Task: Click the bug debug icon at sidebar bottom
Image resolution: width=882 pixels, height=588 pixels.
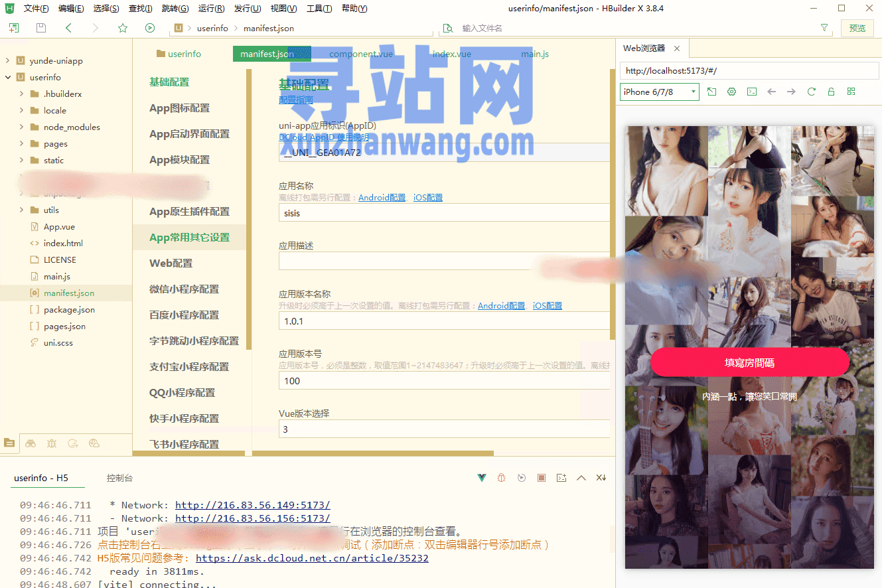Action: point(52,443)
